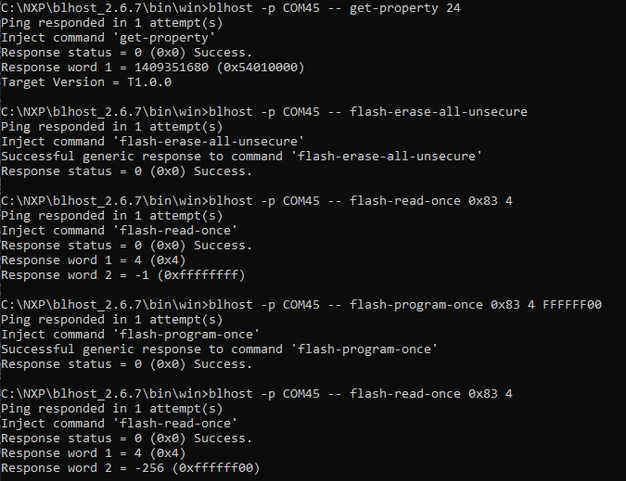Click the successful generic response 'flash-erase-all-unsecure' line

point(240,157)
